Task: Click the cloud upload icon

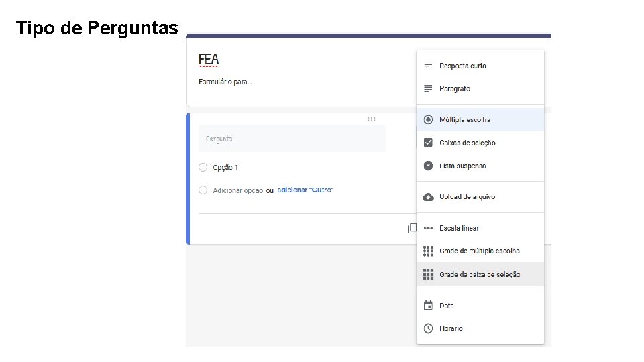Action: (428, 197)
